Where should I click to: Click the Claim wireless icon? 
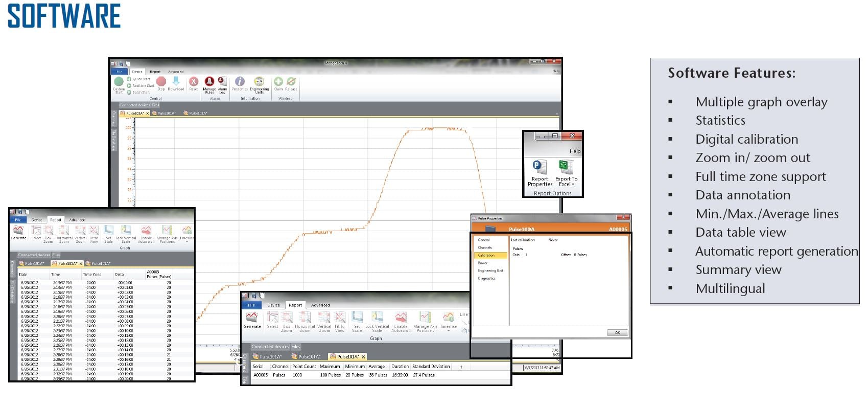[278, 82]
